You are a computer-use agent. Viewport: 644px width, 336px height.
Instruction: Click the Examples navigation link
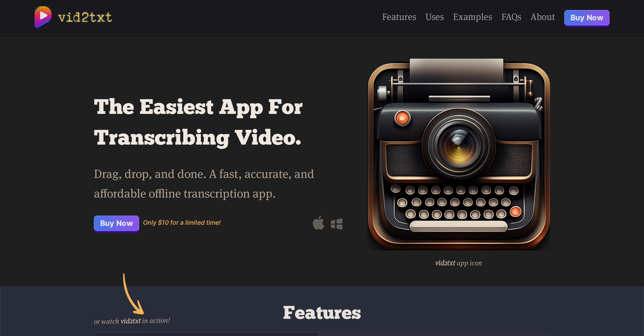[472, 17]
